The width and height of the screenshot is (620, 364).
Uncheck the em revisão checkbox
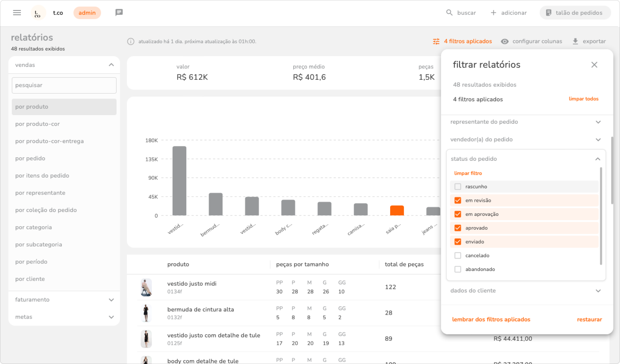pyautogui.click(x=458, y=201)
